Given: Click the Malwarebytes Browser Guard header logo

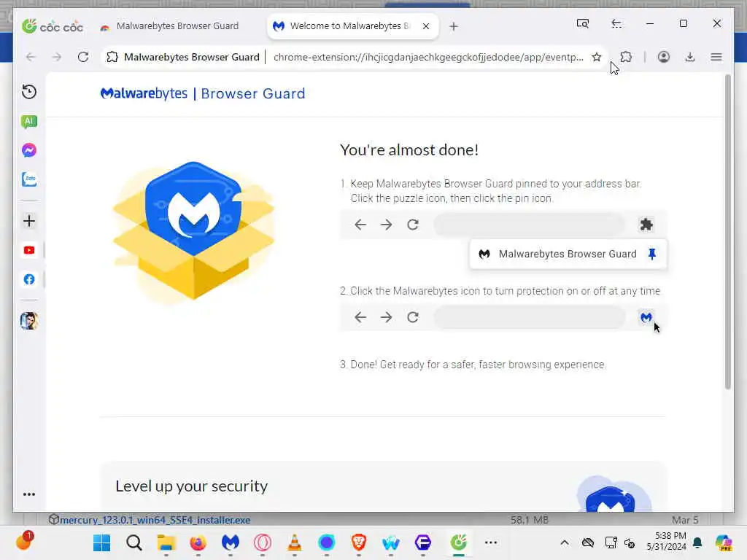Looking at the screenshot, I should tap(203, 93).
